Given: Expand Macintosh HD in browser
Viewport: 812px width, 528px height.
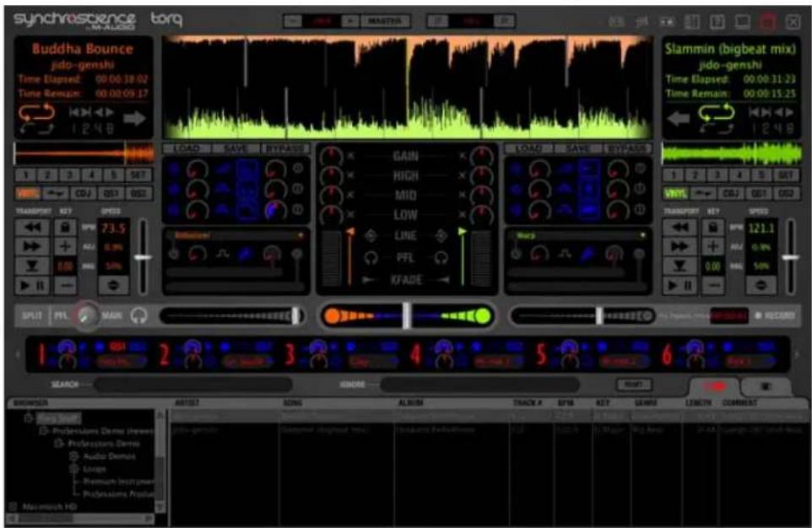Looking at the screenshot, I should 14,507.
